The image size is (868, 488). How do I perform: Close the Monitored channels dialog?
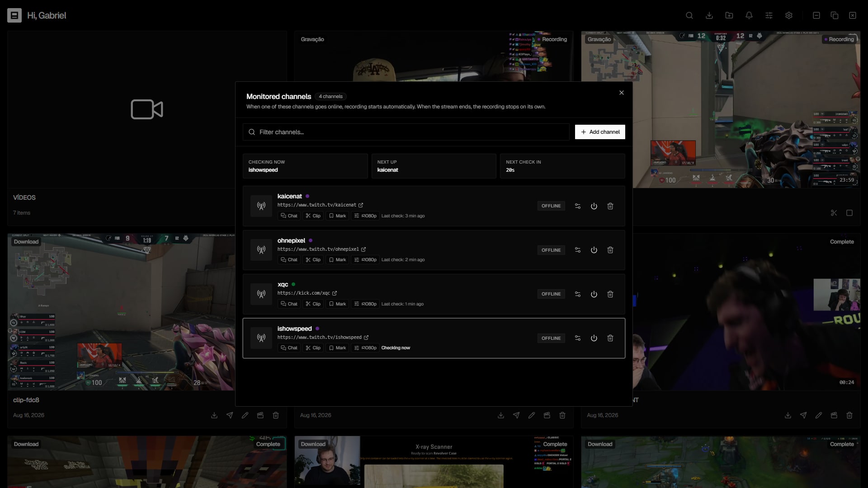[x=622, y=93]
